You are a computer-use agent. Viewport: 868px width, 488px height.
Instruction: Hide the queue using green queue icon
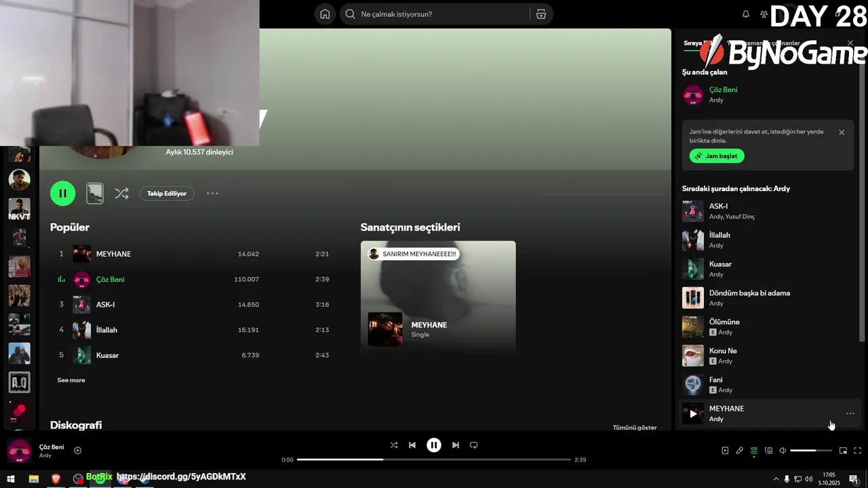point(754,451)
